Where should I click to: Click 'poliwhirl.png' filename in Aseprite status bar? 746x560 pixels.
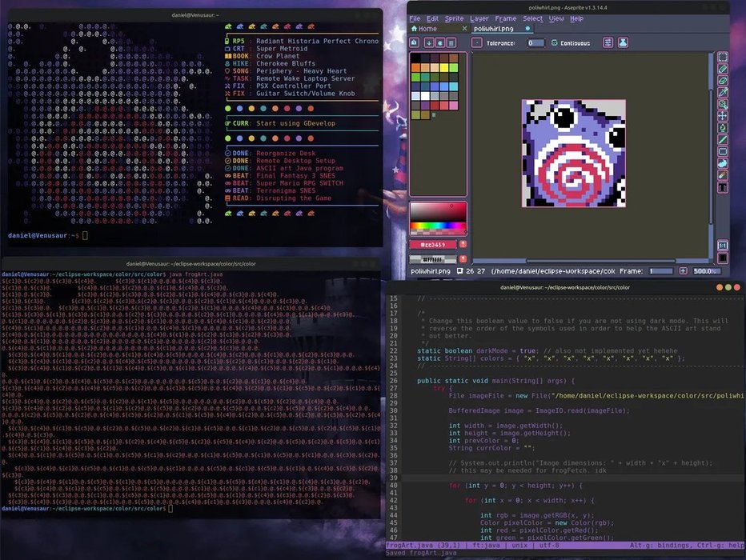click(431, 271)
